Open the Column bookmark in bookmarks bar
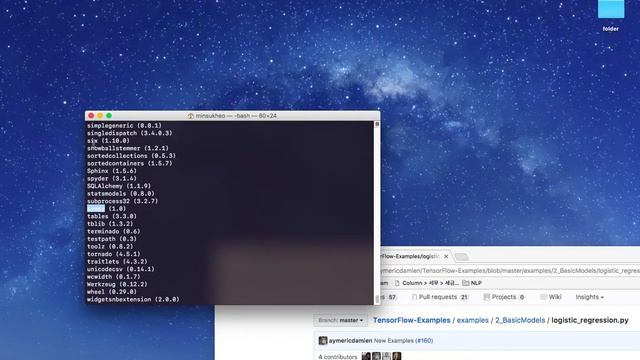The width and height of the screenshot is (640, 360). [427, 283]
